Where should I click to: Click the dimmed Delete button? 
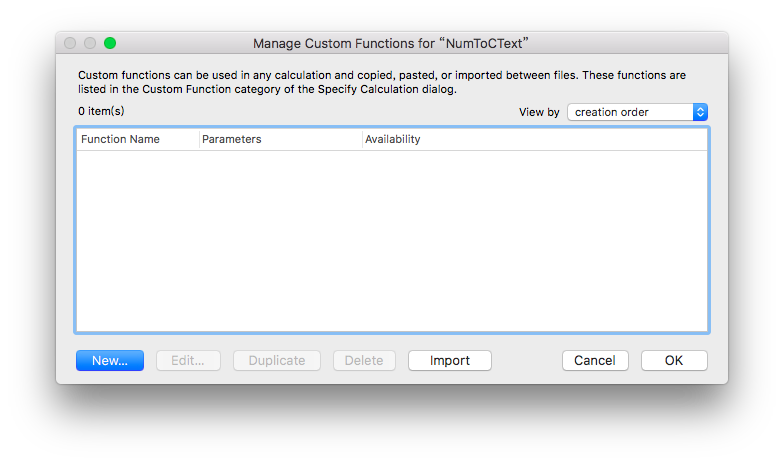[x=364, y=360]
